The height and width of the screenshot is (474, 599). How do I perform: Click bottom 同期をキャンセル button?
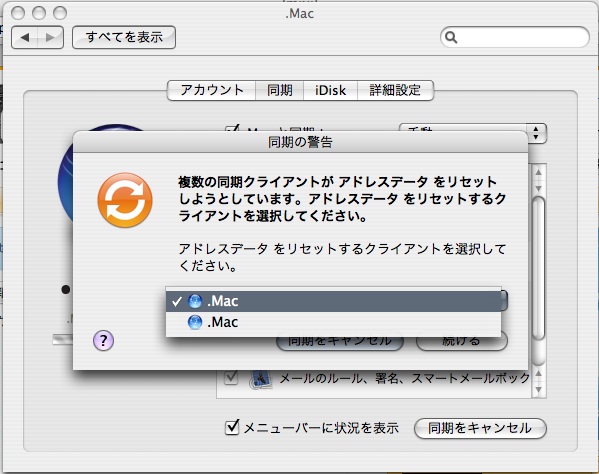pyautogui.click(x=480, y=428)
